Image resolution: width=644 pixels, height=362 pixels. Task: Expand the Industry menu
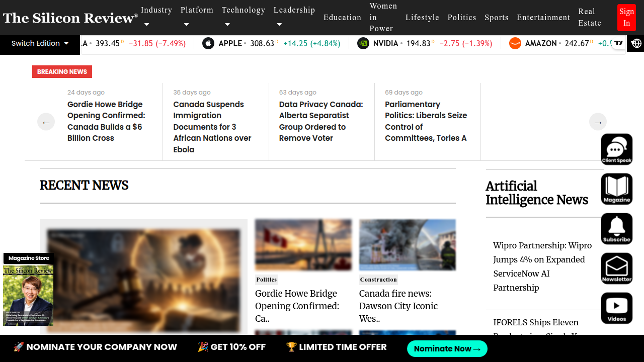156,17
